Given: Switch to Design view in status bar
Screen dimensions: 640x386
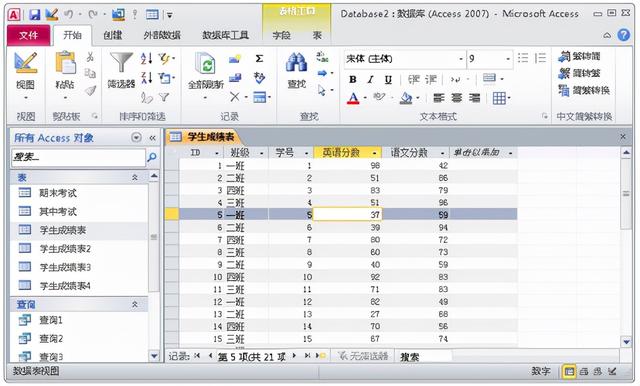Looking at the screenshot, I should [x=612, y=371].
